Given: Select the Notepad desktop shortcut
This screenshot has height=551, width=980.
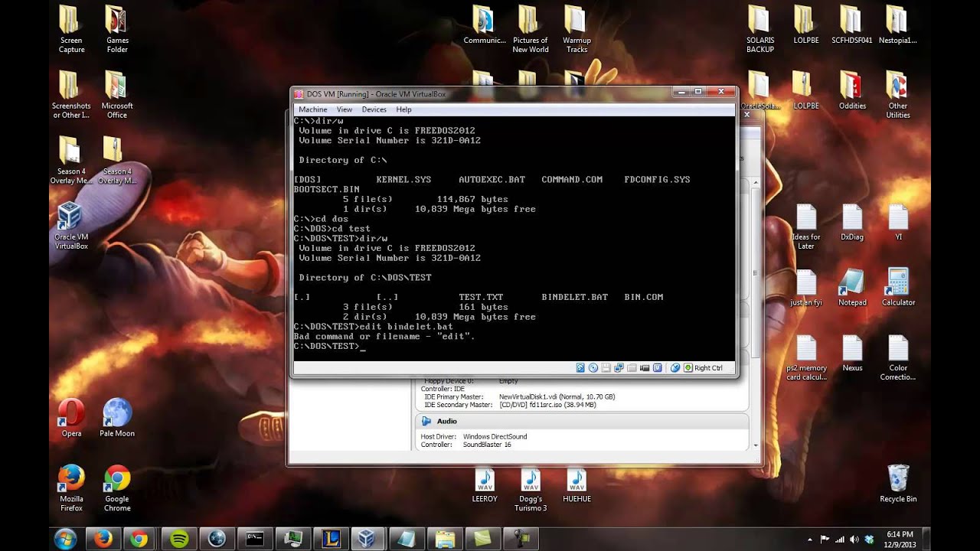Looking at the screenshot, I should [852, 287].
